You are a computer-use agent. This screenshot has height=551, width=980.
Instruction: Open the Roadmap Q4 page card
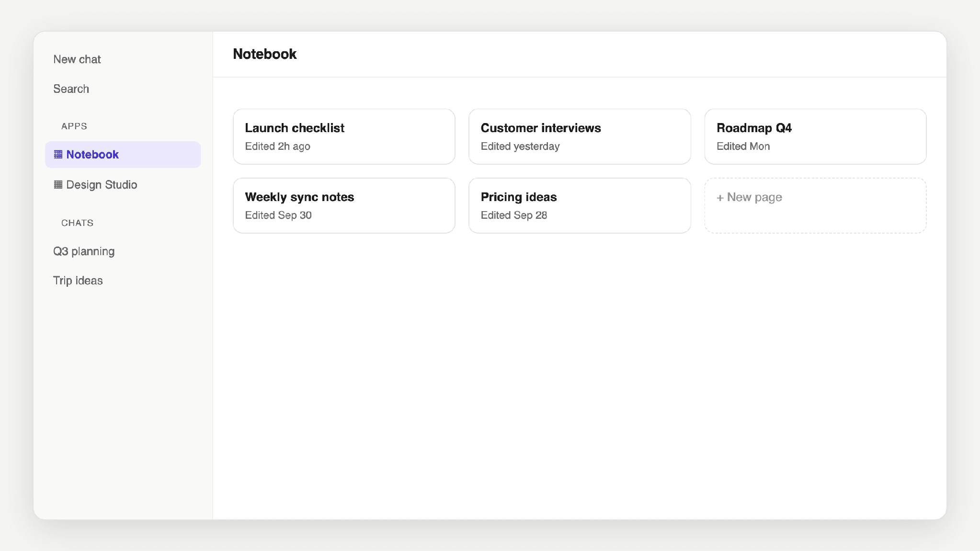pos(815,136)
